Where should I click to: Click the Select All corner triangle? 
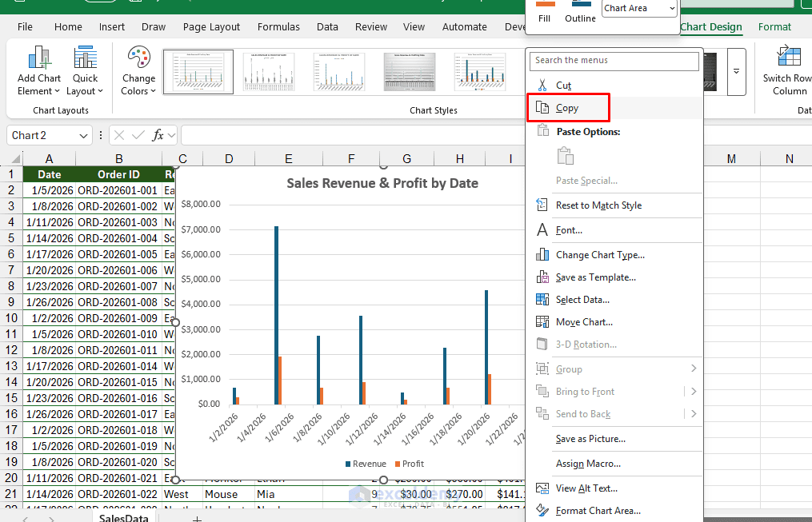coord(15,158)
